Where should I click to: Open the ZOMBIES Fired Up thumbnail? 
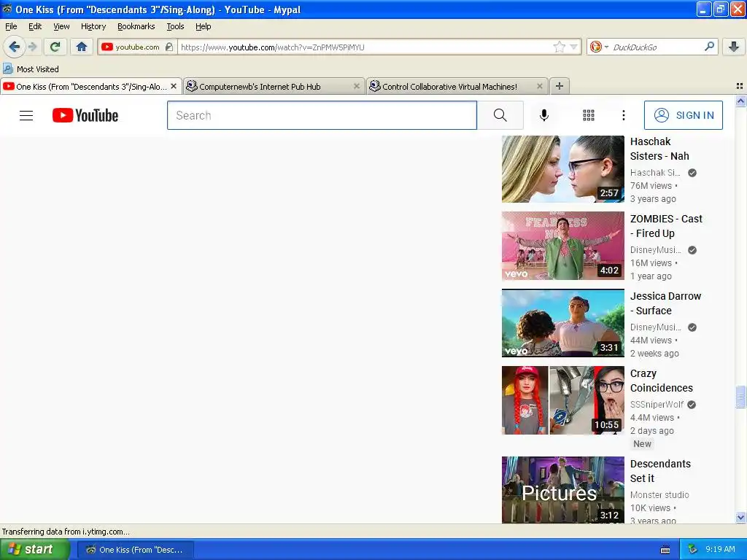pos(562,246)
